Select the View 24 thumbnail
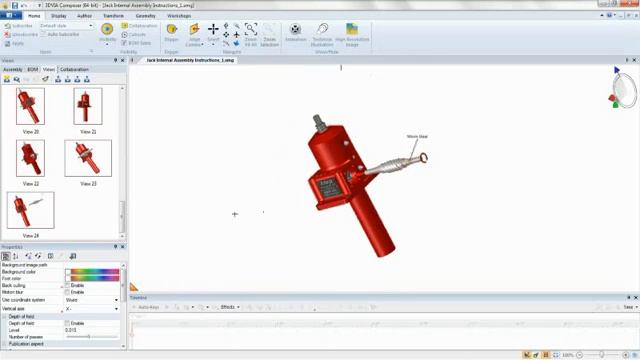 (31, 210)
